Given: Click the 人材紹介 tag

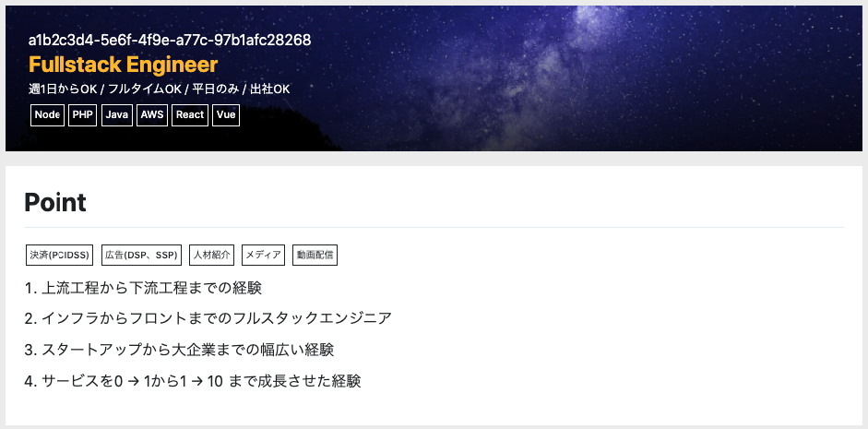Looking at the screenshot, I should [x=211, y=256].
